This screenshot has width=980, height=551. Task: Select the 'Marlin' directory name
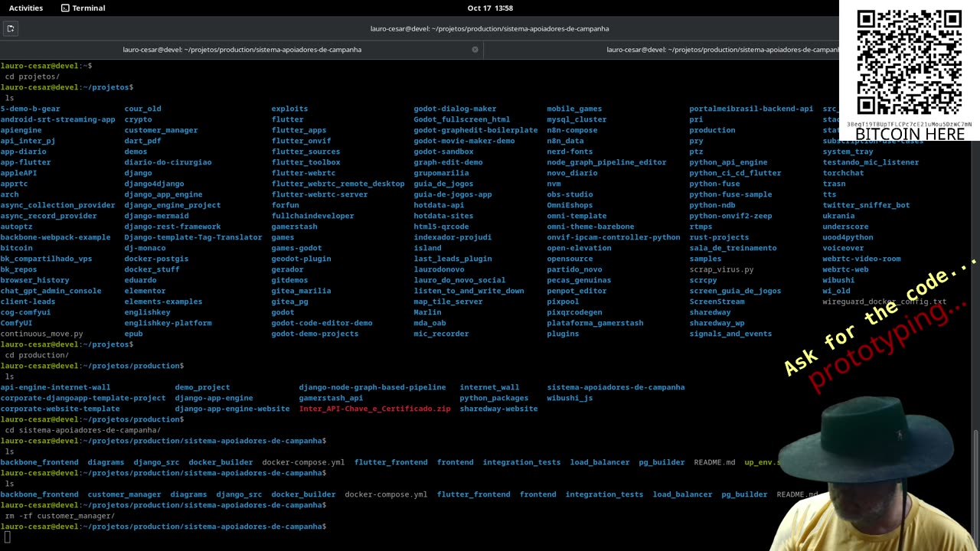click(x=427, y=312)
